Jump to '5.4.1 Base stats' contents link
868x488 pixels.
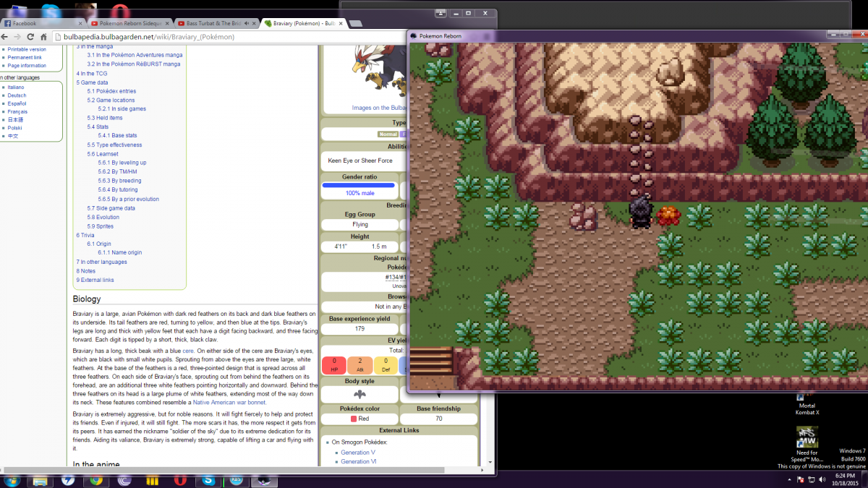pos(117,135)
